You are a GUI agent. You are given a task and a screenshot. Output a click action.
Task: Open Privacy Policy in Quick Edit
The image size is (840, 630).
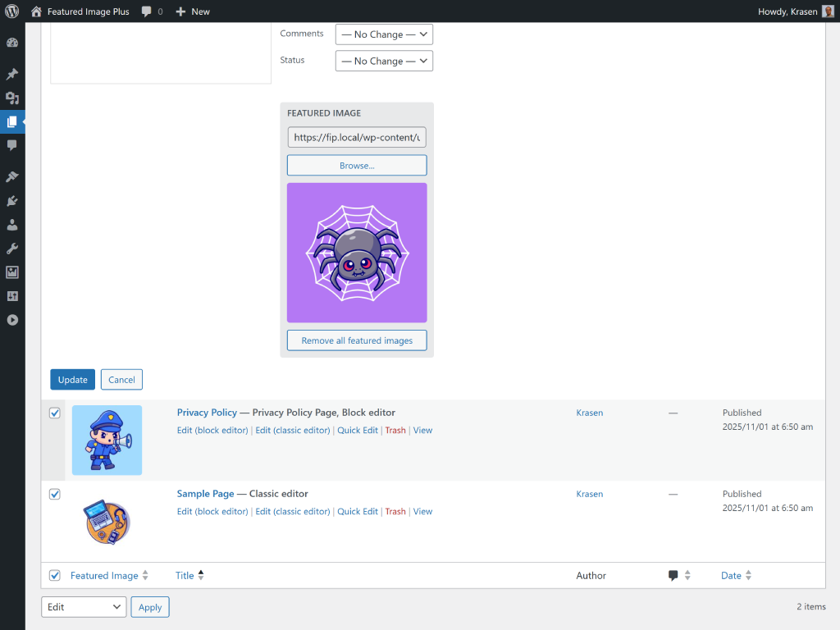click(x=358, y=430)
